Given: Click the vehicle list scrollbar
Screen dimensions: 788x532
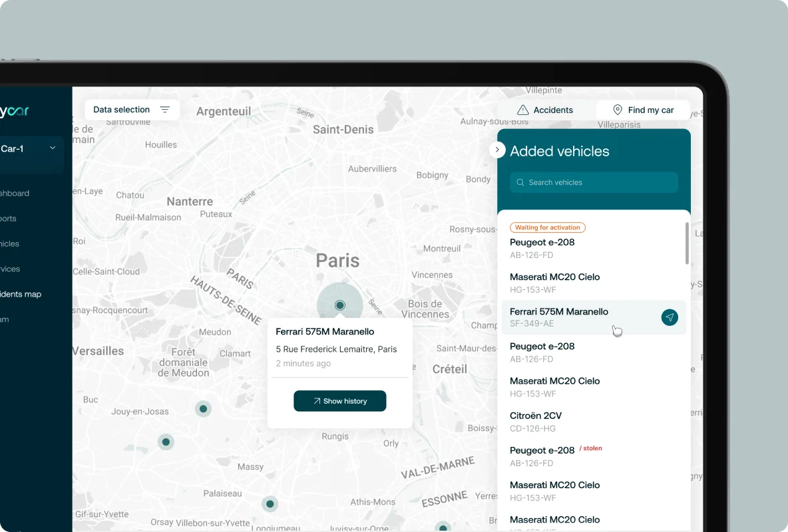Looking at the screenshot, I should pos(687,243).
